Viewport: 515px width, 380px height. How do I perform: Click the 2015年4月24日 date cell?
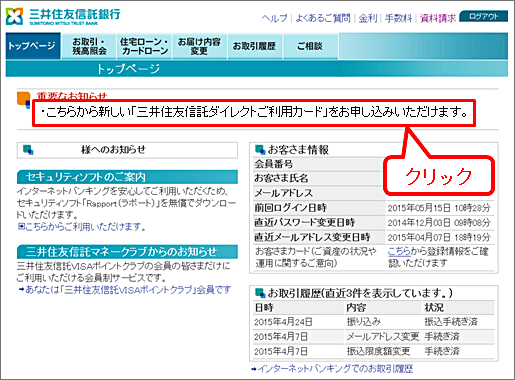[x=283, y=322]
